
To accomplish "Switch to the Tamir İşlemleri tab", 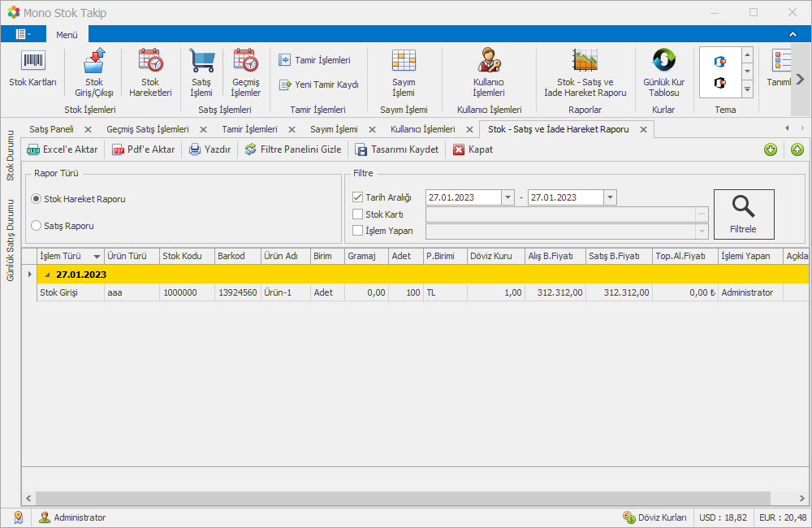I will [x=249, y=129].
